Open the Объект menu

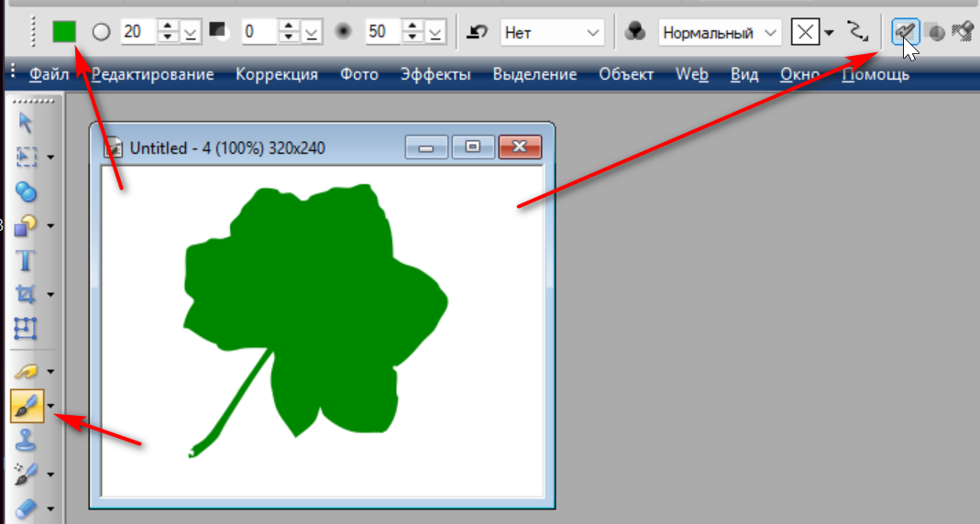coord(626,75)
